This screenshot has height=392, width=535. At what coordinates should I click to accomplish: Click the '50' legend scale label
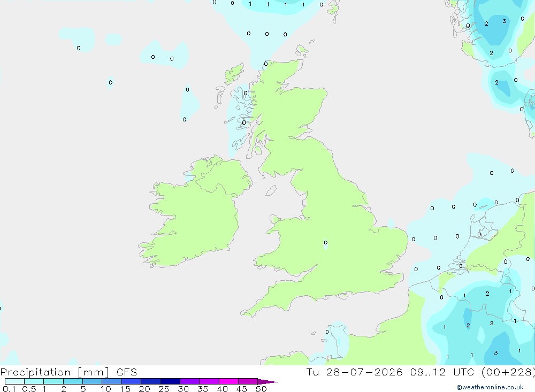point(262,389)
